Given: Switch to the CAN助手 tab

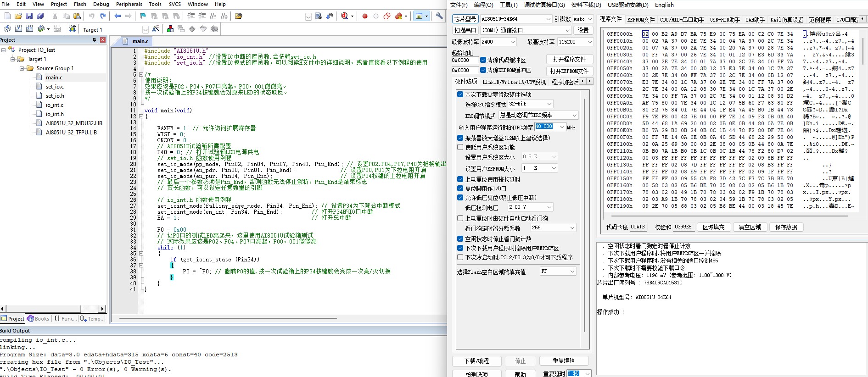Looking at the screenshot, I should [755, 20].
